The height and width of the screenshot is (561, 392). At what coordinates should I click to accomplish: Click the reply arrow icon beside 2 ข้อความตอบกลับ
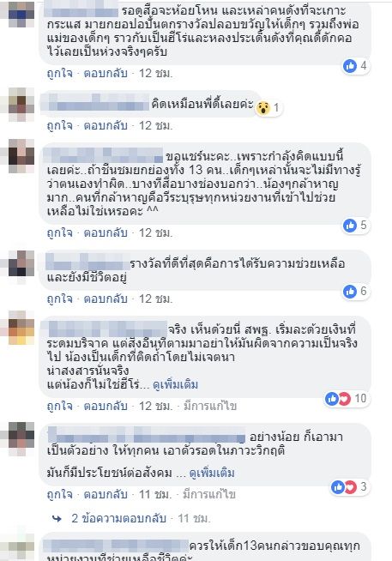[x=57, y=518]
